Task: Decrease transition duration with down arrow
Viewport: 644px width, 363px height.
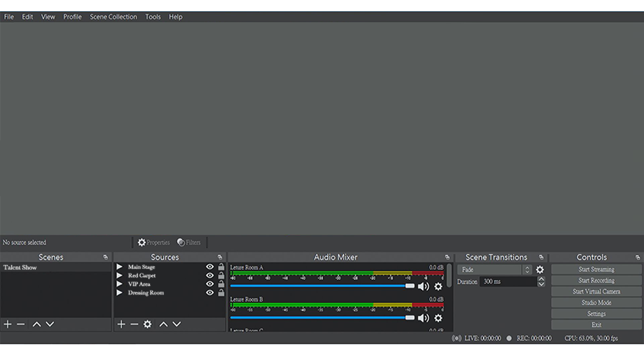Action: (542, 284)
